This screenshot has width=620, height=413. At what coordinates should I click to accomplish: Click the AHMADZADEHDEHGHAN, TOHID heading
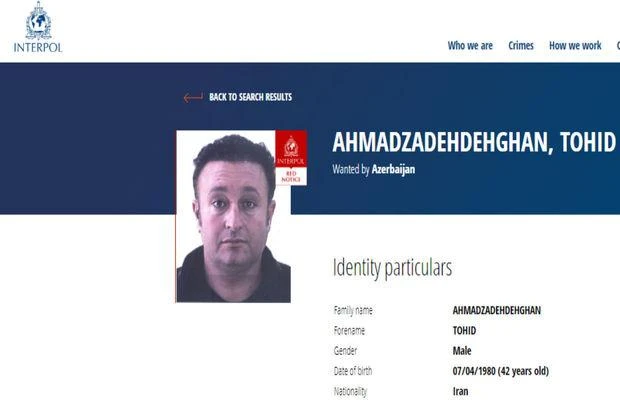coord(474,142)
